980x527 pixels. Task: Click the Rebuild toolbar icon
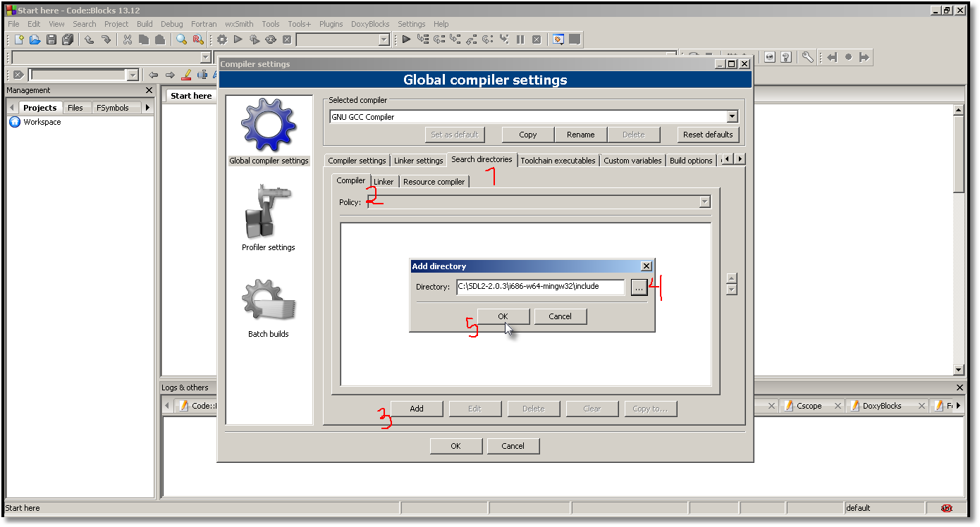[270, 39]
